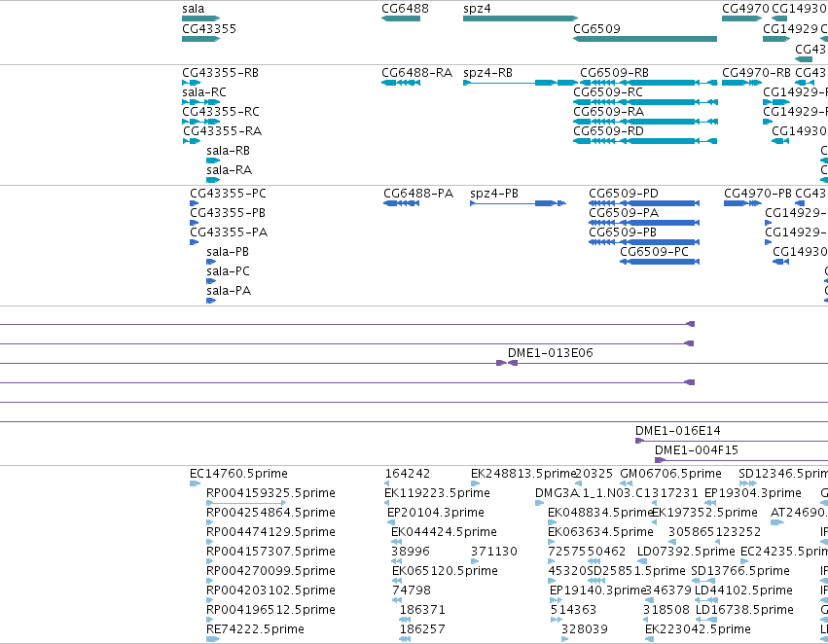Click EST RP004157307.5prime
The height and width of the screenshot is (644, 828).
pos(209,561)
